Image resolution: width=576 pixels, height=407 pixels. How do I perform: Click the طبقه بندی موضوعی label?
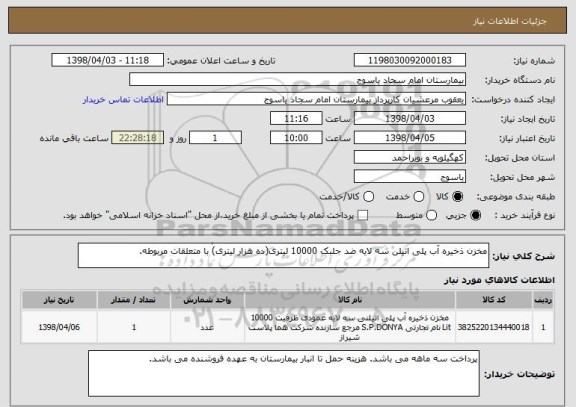tap(516, 197)
